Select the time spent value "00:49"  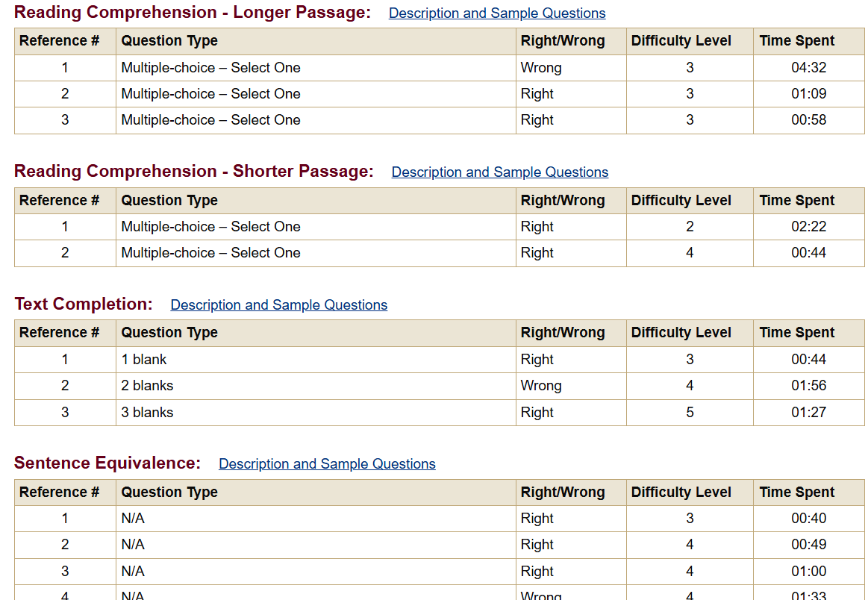[x=809, y=544]
